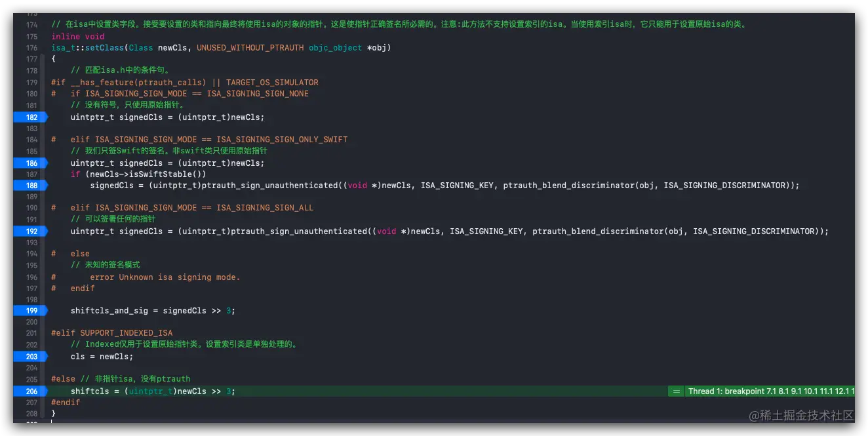The height and width of the screenshot is (436, 868).
Task: Click the comment '// 可以签署任何的指针'
Action: [x=113, y=219]
